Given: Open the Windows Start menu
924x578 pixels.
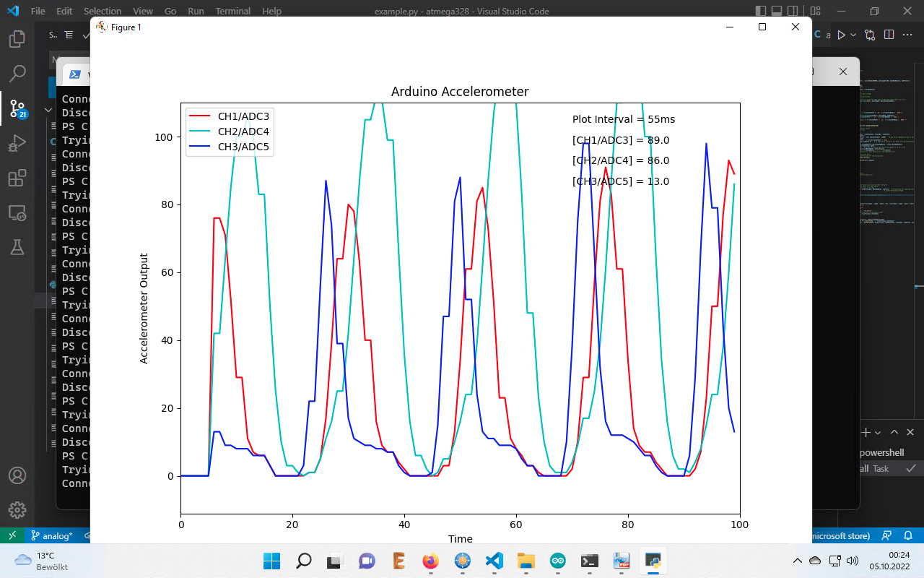Looking at the screenshot, I should (272, 561).
